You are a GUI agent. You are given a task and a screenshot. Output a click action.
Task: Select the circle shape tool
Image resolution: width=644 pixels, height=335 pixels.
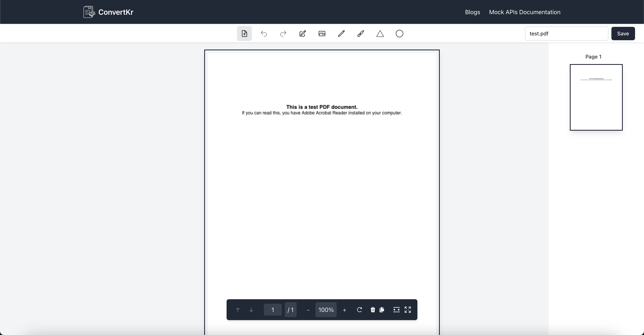400,34
